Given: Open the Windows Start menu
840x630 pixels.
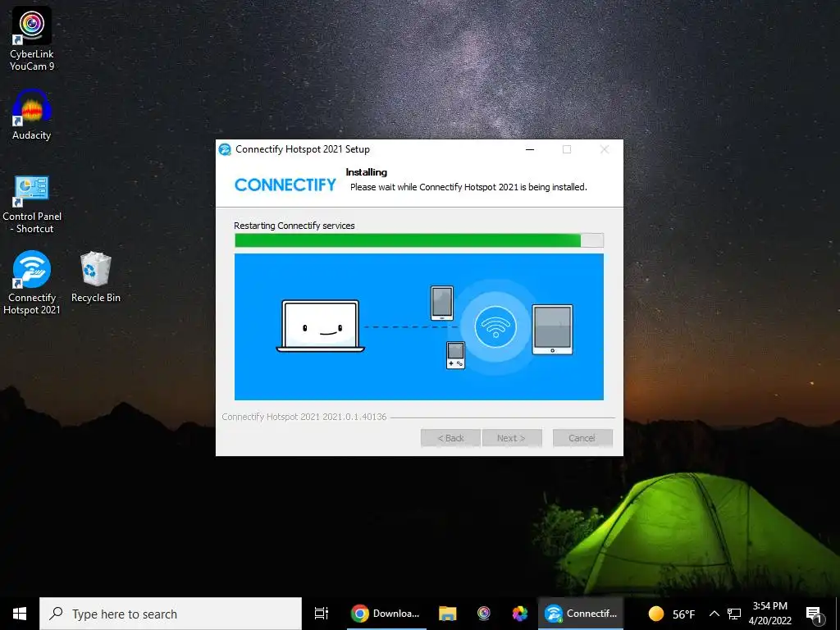Looking at the screenshot, I should click(20, 614).
